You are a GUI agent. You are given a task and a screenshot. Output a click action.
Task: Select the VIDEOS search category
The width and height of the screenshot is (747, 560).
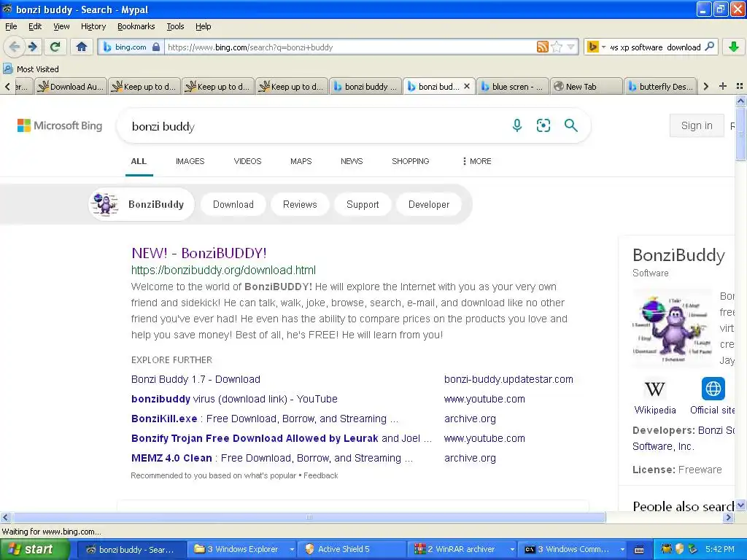[x=247, y=161]
